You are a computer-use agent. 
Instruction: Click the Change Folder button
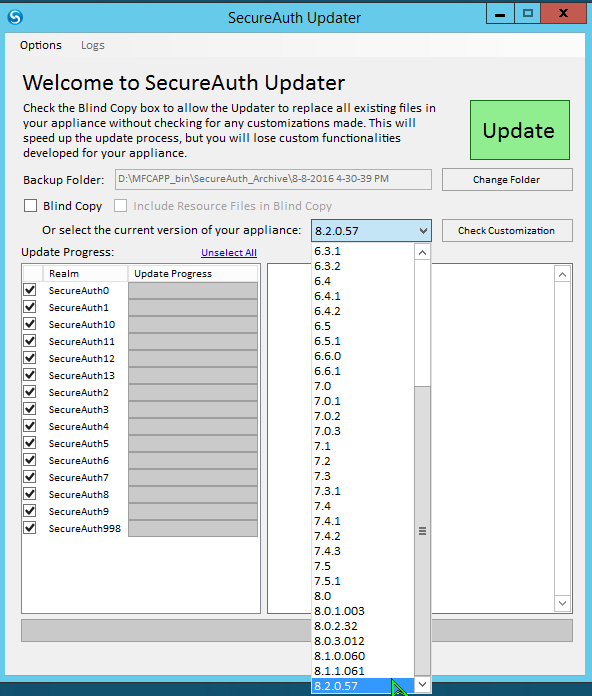point(507,180)
